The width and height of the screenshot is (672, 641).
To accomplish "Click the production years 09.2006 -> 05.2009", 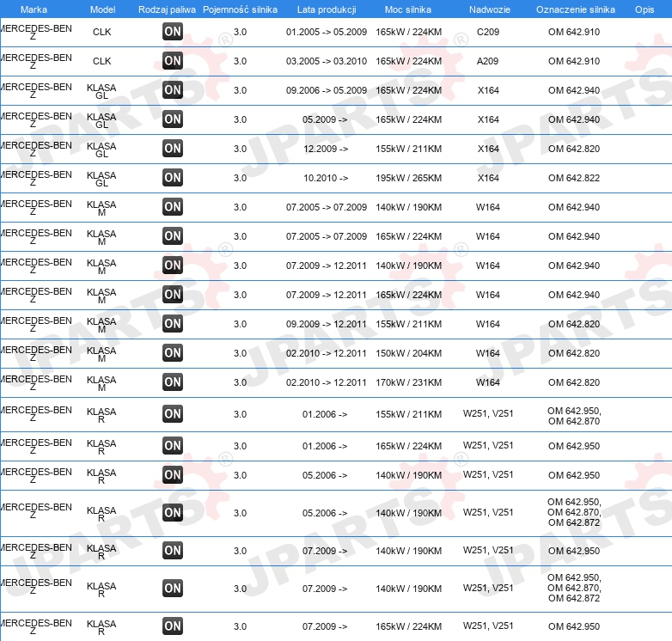I will (x=327, y=90).
